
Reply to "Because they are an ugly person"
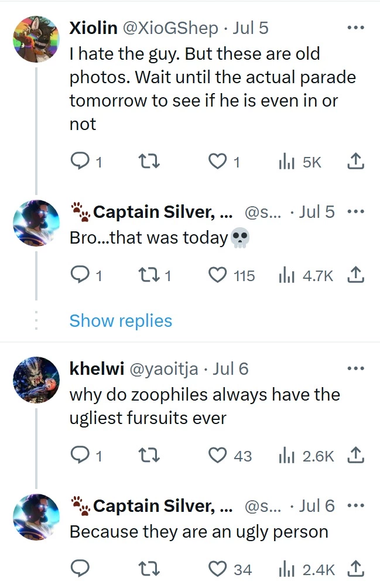(80, 569)
